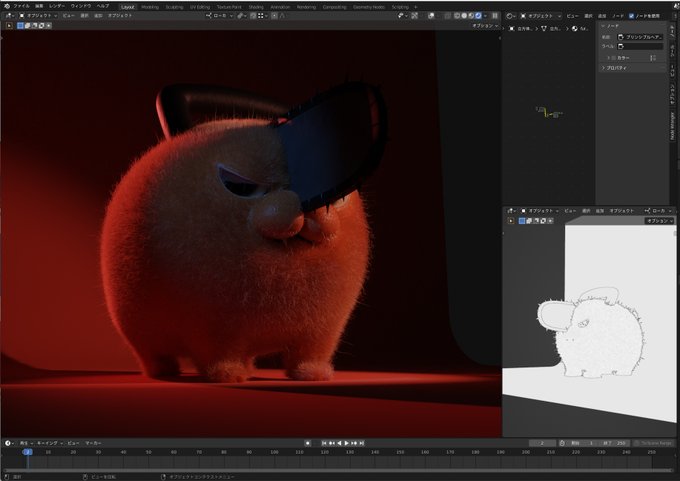Select the tweak tool in main viewport
This screenshot has width=680, height=481.
coord(9,26)
